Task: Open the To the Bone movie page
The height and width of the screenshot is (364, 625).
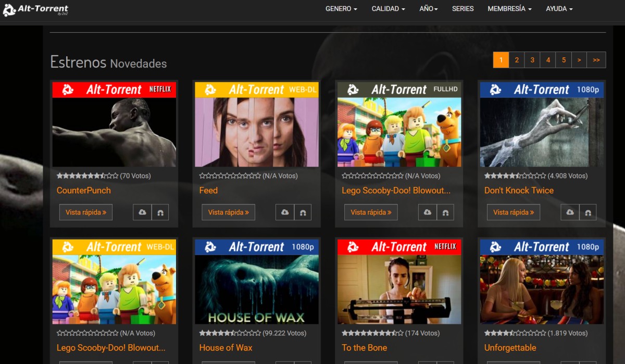Action: tap(364, 347)
